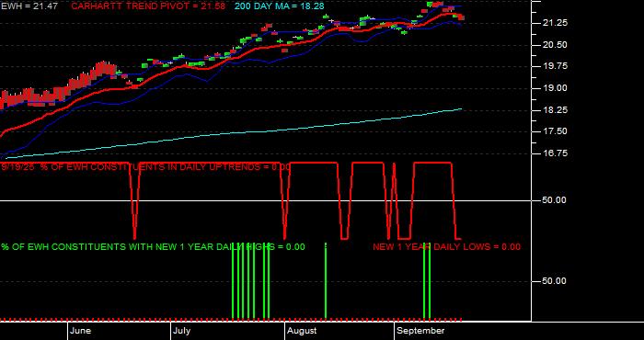
Task: Click the 200 DAY MA = 18.28 label
Action: [280, 6]
